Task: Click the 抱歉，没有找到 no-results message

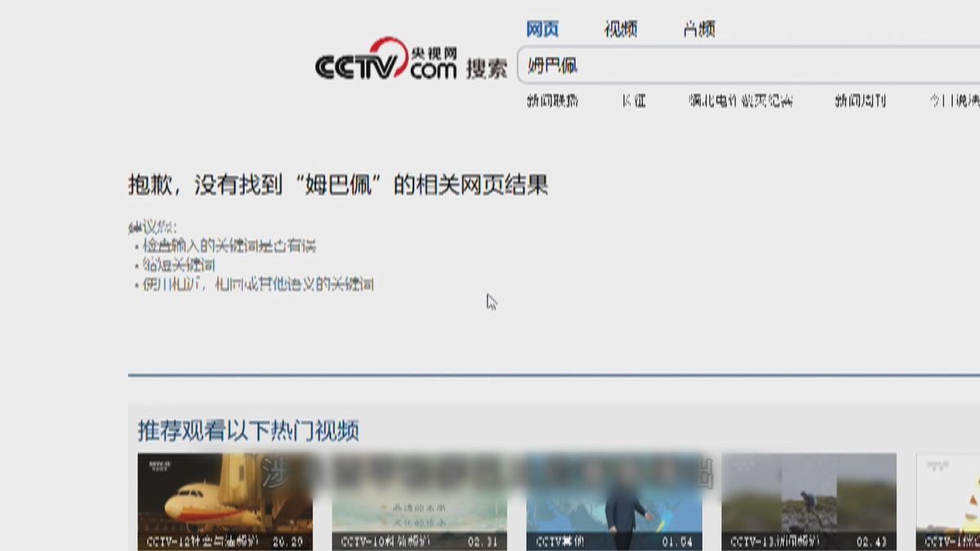Action: point(338,184)
